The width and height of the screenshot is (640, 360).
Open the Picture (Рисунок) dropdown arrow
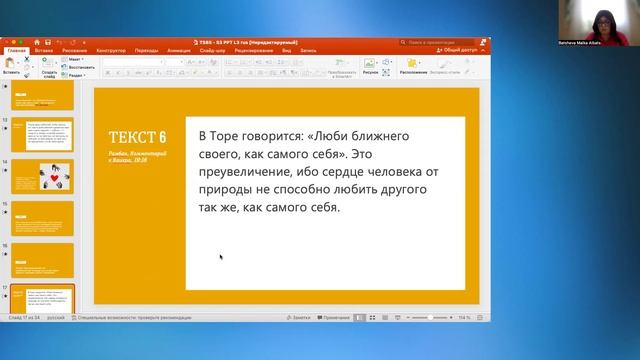pos(376,63)
